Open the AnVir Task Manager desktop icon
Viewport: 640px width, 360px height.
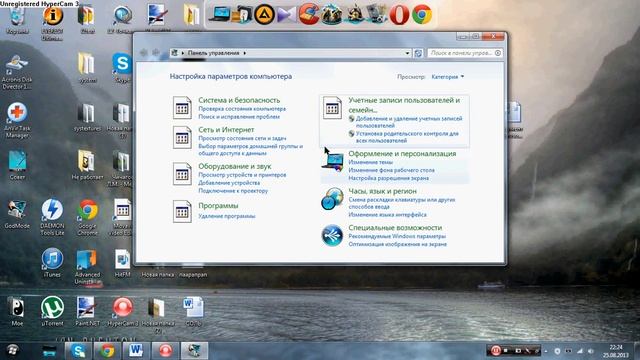point(17,113)
